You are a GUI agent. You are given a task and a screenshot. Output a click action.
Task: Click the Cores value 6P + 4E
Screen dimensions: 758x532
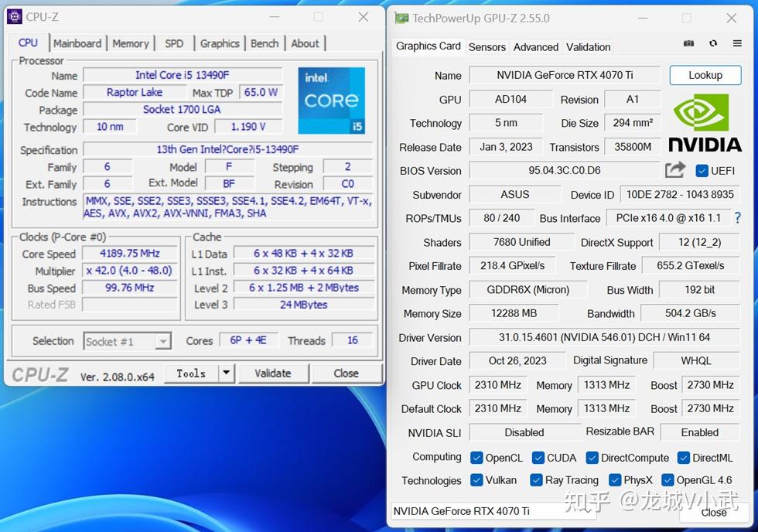point(248,340)
